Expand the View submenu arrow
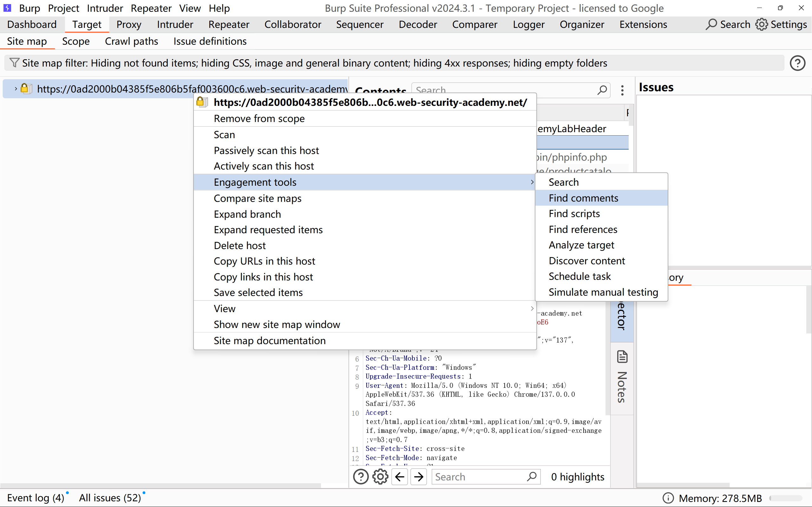 [x=532, y=309]
